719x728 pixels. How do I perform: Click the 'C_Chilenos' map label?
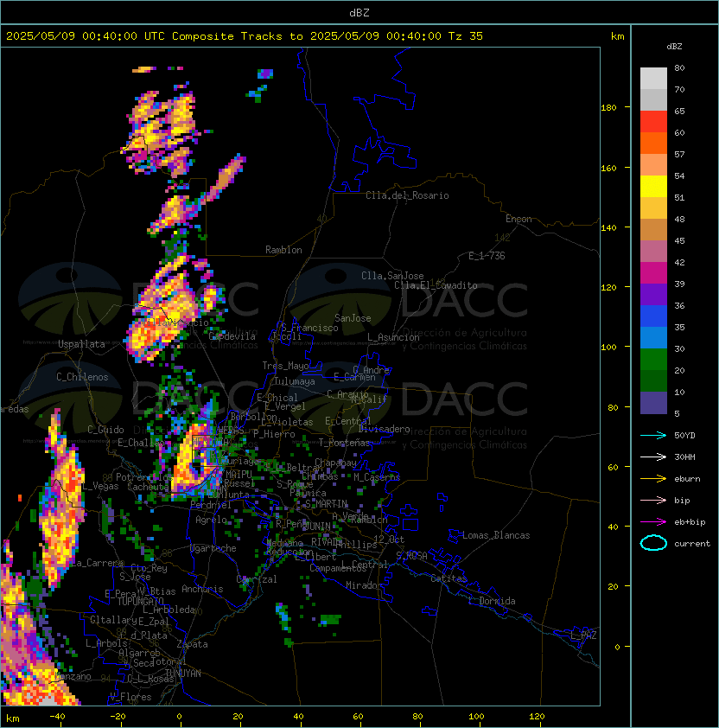click(x=82, y=377)
